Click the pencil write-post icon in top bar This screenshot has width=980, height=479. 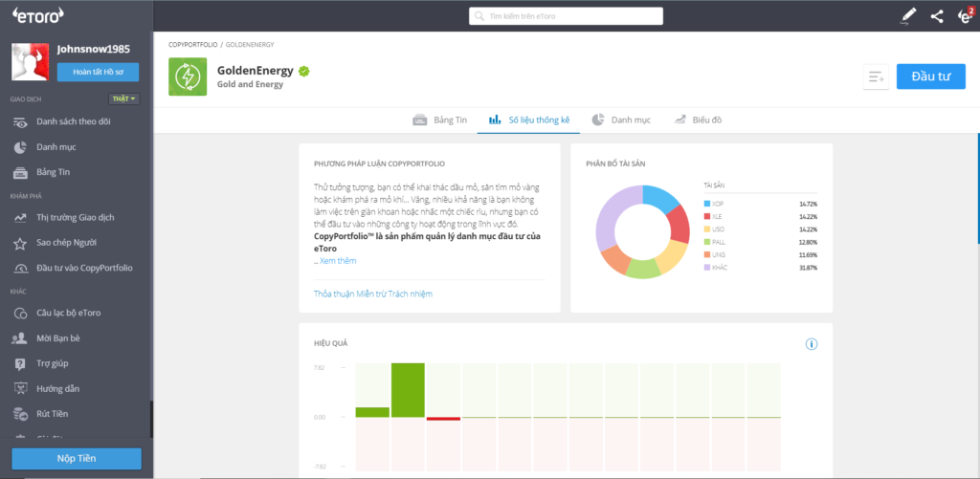(908, 16)
